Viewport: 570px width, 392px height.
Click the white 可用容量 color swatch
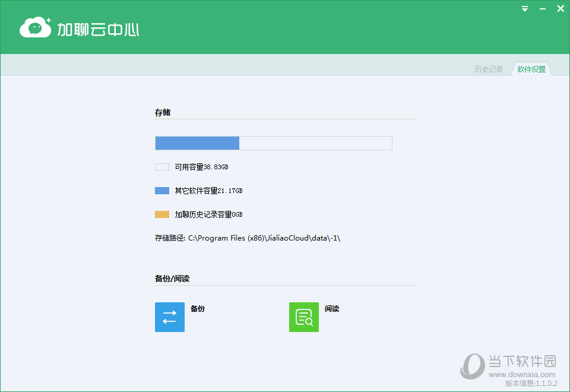162,167
